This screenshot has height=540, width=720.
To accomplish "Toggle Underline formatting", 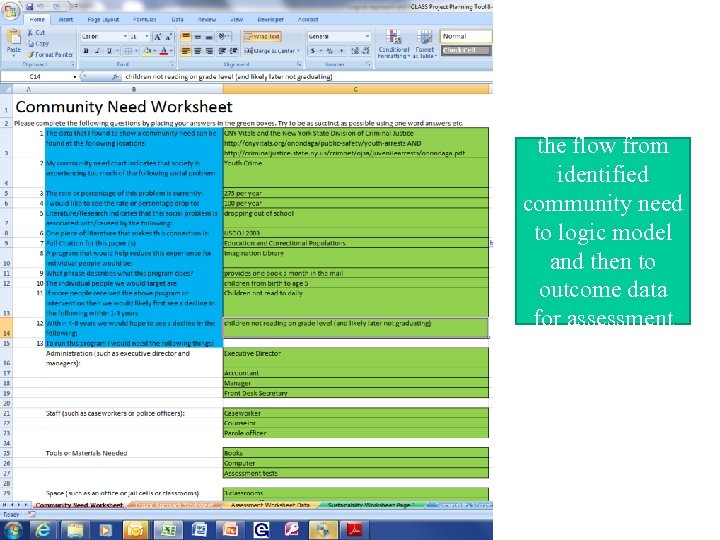I will click(x=109, y=51).
